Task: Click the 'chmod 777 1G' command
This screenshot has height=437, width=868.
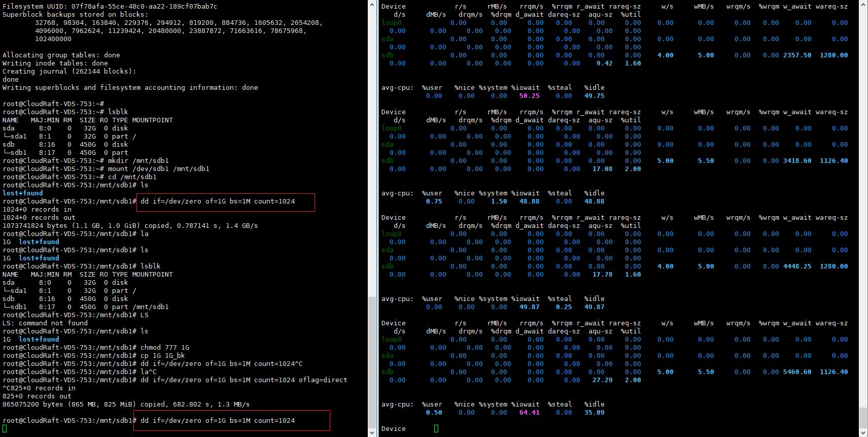Action: (165, 348)
